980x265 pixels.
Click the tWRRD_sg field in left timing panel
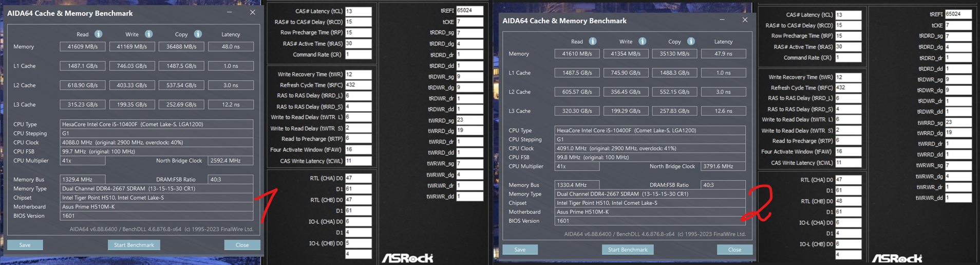[x=469, y=120]
